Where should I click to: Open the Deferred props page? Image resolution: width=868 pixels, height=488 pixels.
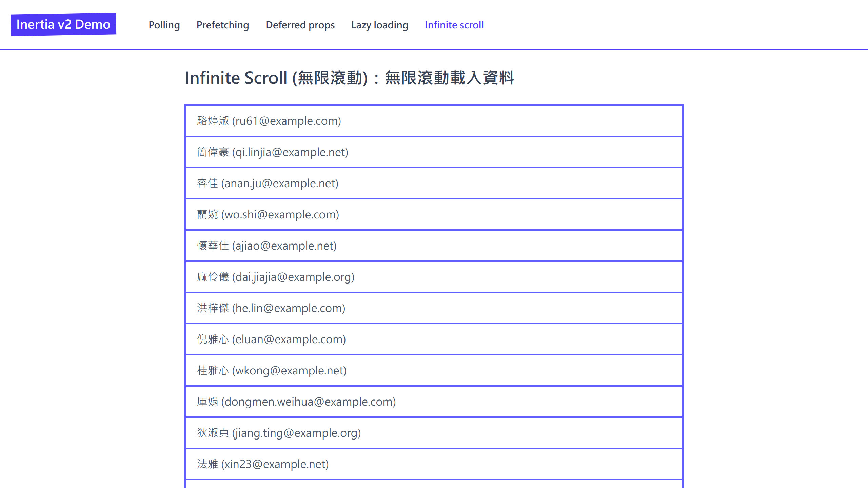pos(300,25)
